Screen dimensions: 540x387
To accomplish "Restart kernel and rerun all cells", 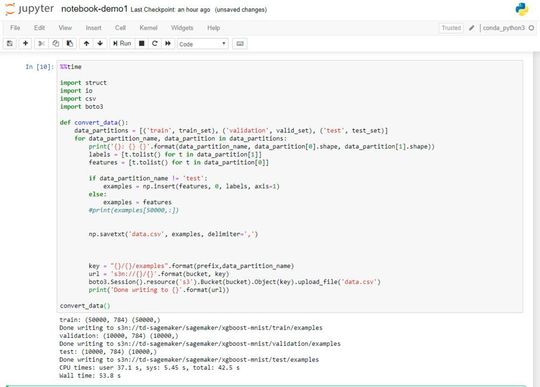I will tap(168, 43).
